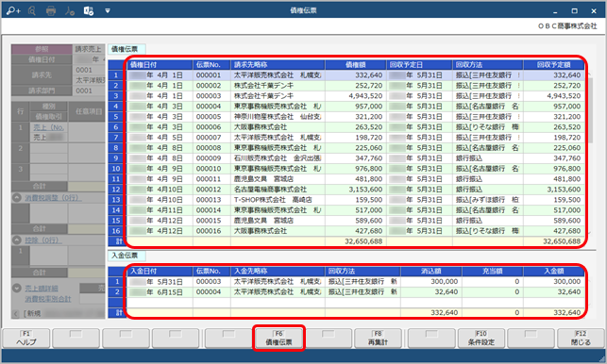Click 589,600 in the 回収予定額 column
The height and width of the screenshot is (364, 607).
pos(553,221)
